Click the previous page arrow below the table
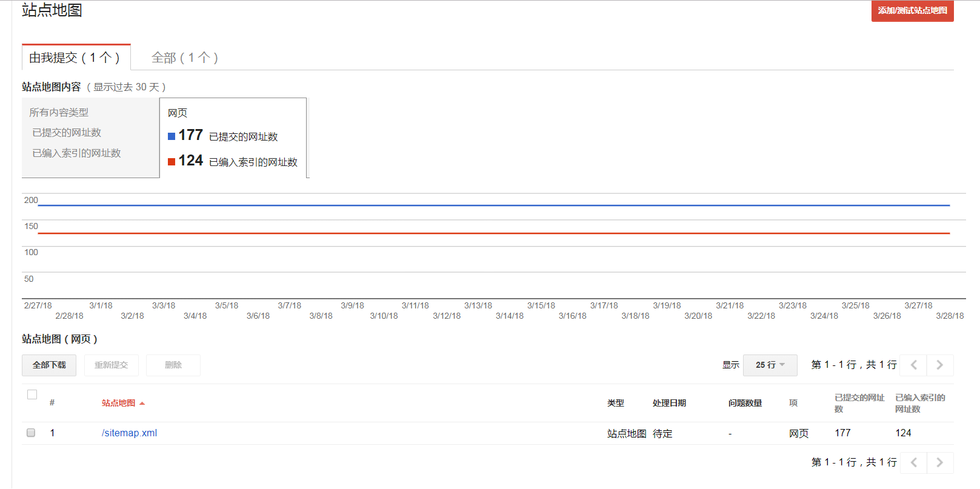This screenshot has width=980, height=489. tap(913, 462)
